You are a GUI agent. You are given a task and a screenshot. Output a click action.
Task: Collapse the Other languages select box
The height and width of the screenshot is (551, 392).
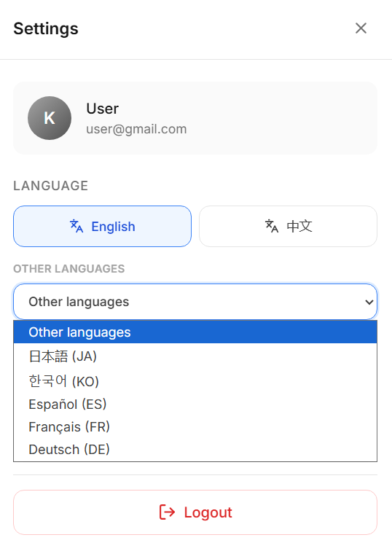point(195,302)
